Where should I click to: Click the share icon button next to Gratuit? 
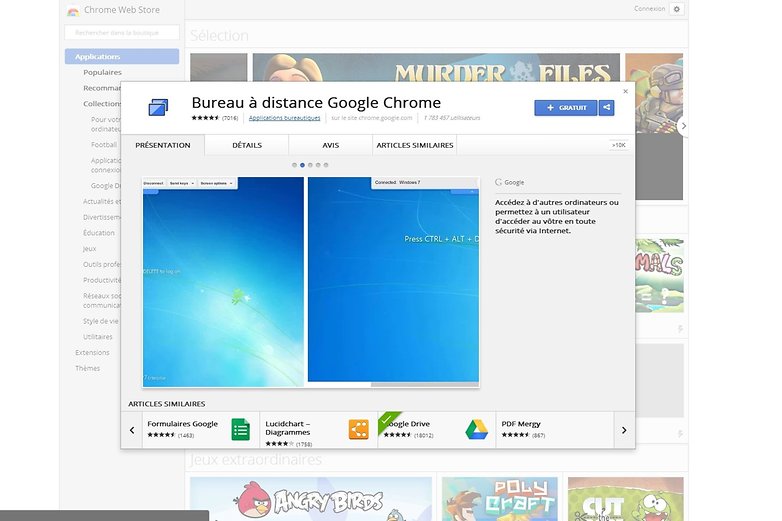606,108
